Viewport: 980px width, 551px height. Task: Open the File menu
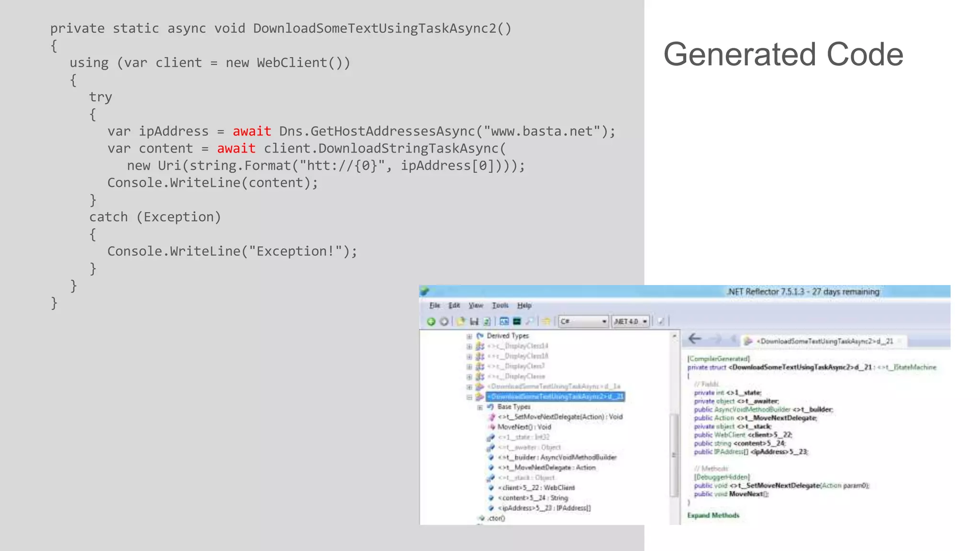coord(434,306)
